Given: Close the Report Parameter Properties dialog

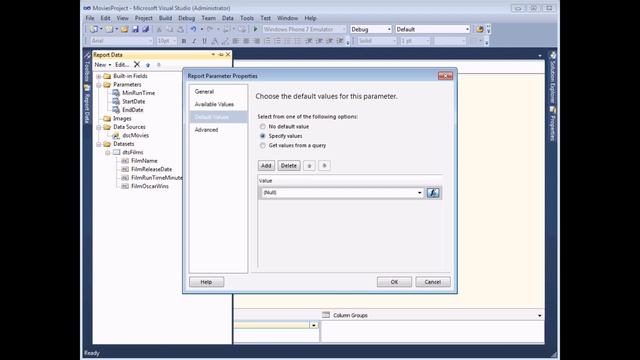Looking at the screenshot, I should pos(445,76).
